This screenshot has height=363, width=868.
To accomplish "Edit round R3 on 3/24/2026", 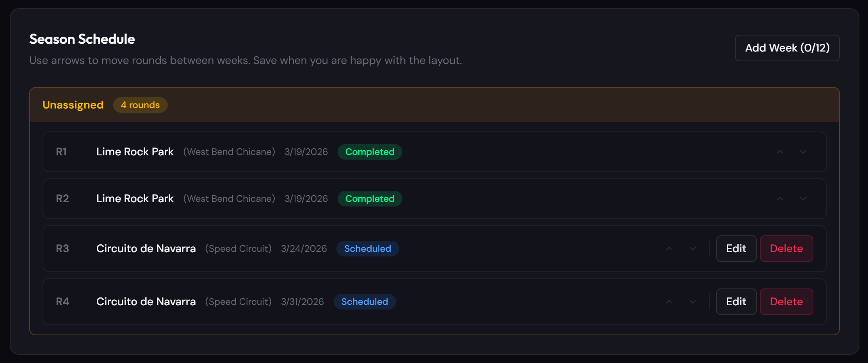I will pos(736,249).
